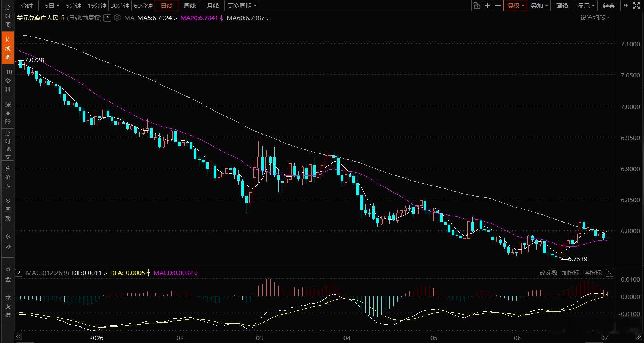Open the 设置均线 dropdown
Viewport: 644px width, 343px height.
coord(595,17)
